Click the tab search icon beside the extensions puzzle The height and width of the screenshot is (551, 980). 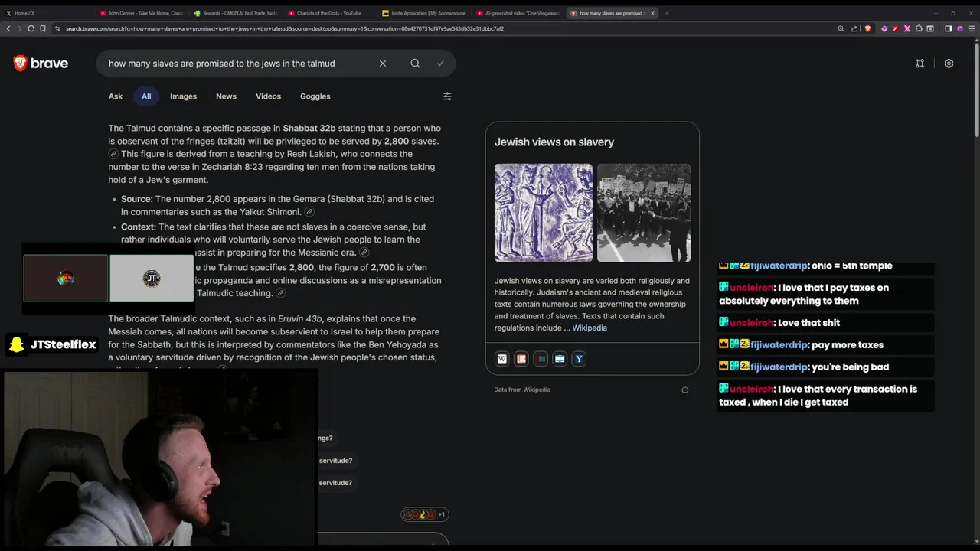[x=930, y=28]
